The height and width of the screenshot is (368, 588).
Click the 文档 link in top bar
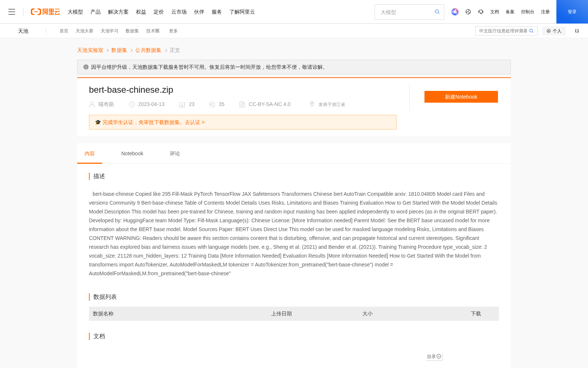(x=495, y=12)
